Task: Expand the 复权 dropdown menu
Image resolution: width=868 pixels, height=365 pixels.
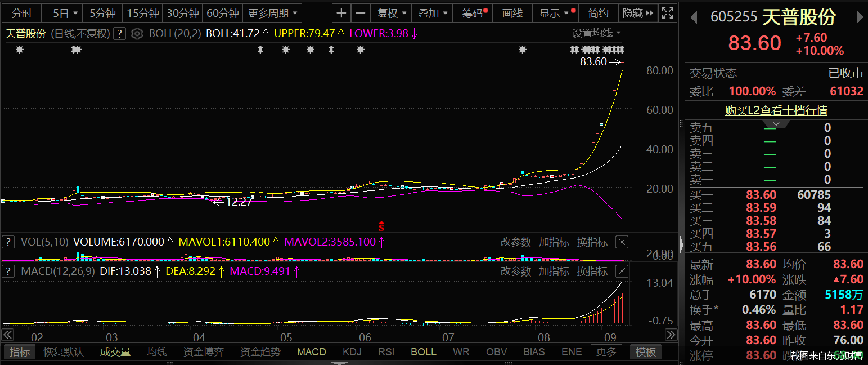Action: coord(391,13)
